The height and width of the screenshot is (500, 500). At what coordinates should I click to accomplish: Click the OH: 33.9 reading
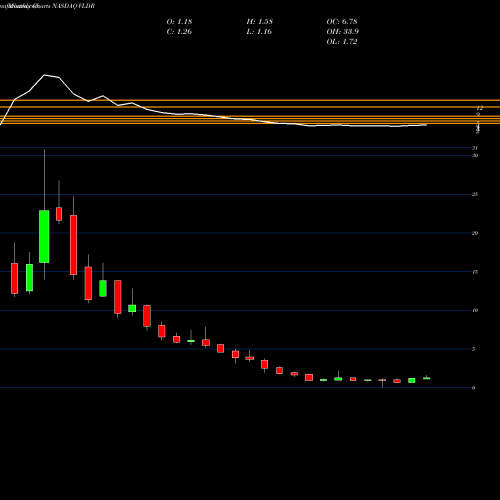[x=343, y=32]
